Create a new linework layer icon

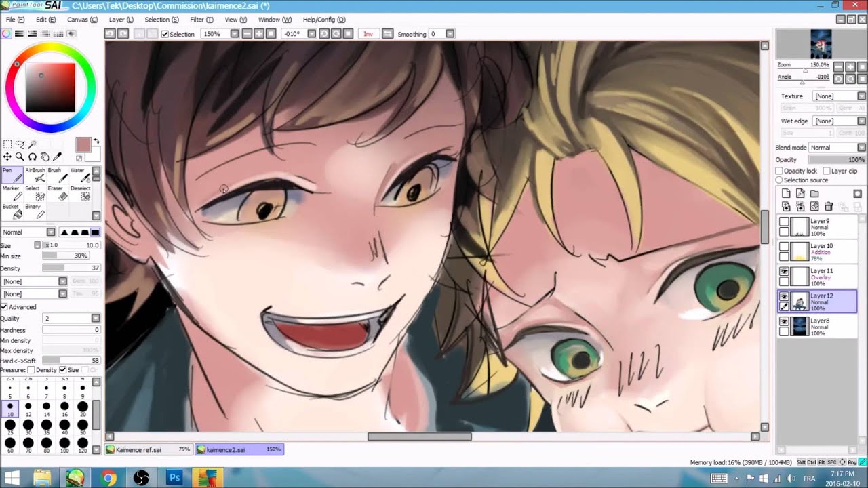click(x=800, y=194)
